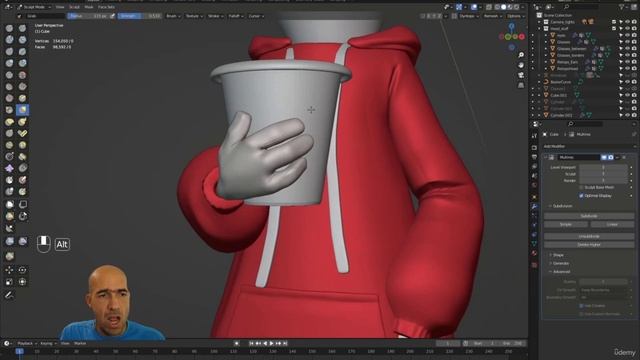Enable Sculpt Base Mesh checkbox

click(581, 187)
